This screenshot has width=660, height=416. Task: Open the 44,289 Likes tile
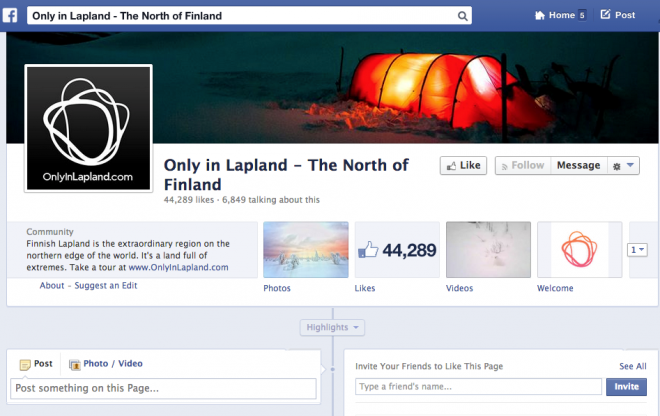pos(397,250)
